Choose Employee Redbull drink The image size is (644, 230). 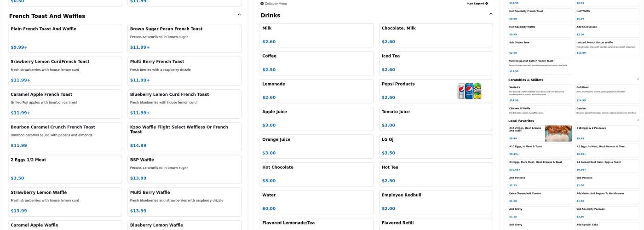(436, 202)
